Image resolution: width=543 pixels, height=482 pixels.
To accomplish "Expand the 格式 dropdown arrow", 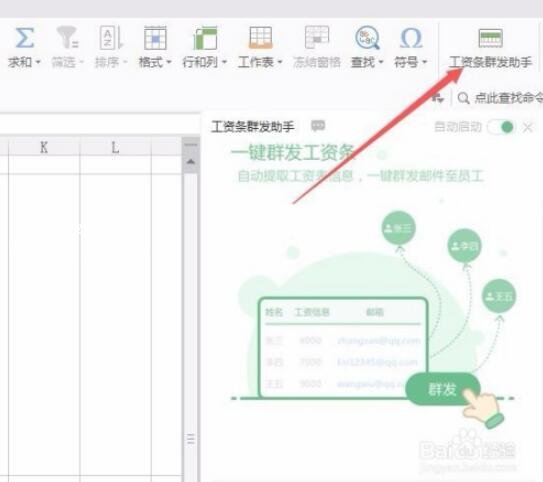I will (x=169, y=62).
